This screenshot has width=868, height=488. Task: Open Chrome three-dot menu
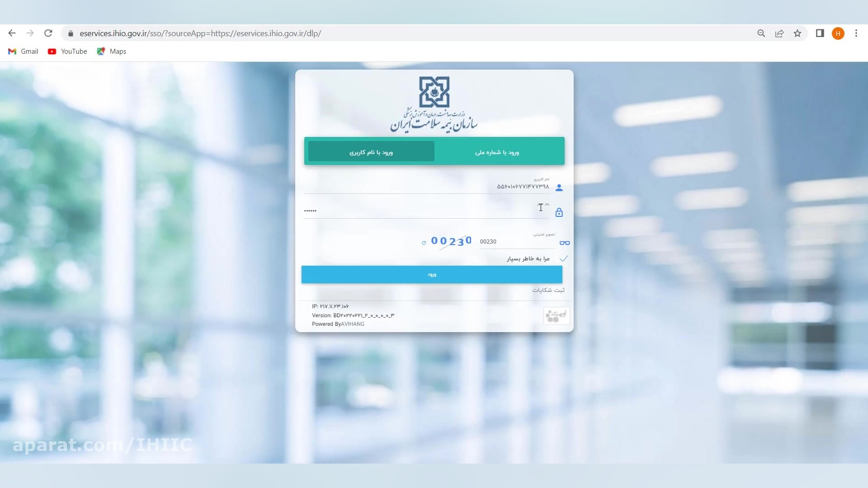coord(856,33)
